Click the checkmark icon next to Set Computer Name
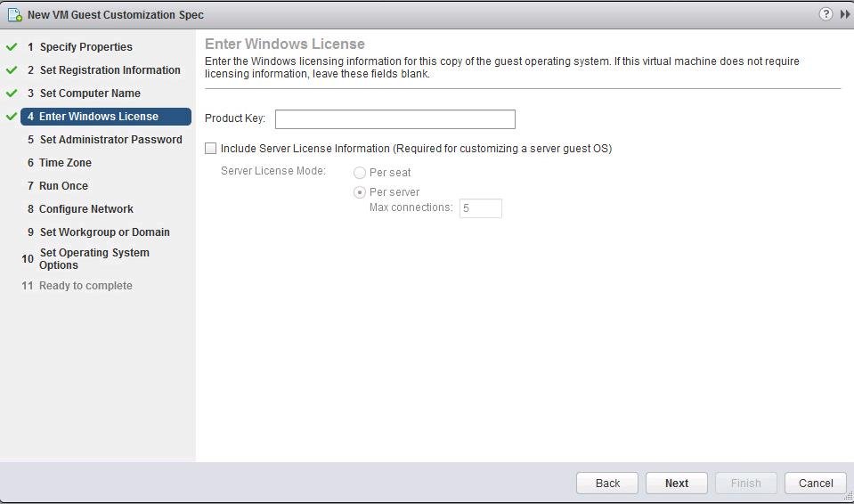The image size is (854, 504). (x=12, y=93)
